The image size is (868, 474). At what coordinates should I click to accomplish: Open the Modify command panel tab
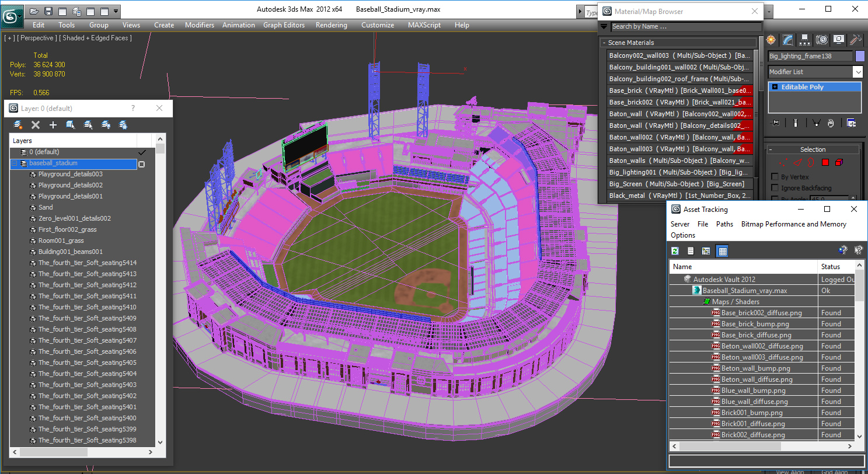click(x=788, y=40)
